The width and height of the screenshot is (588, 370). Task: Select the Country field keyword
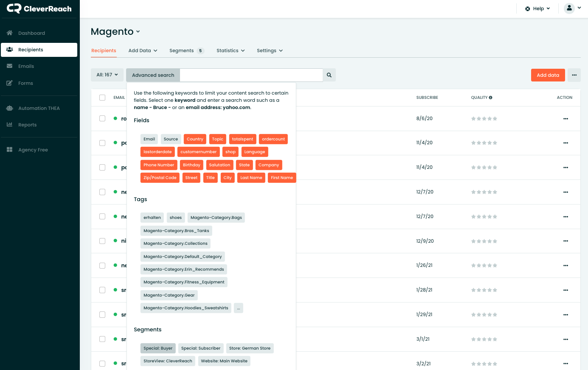tap(195, 139)
